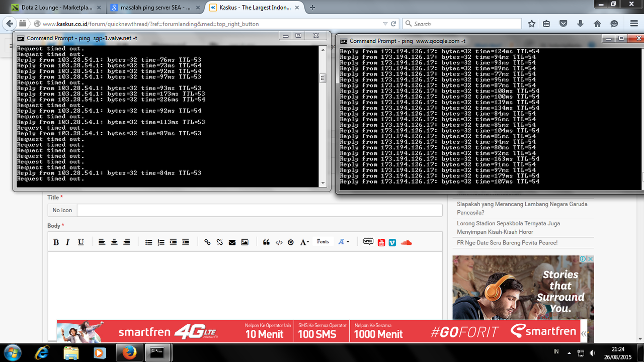
Task: Remove link with the unlink icon
Action: (220, 242)
